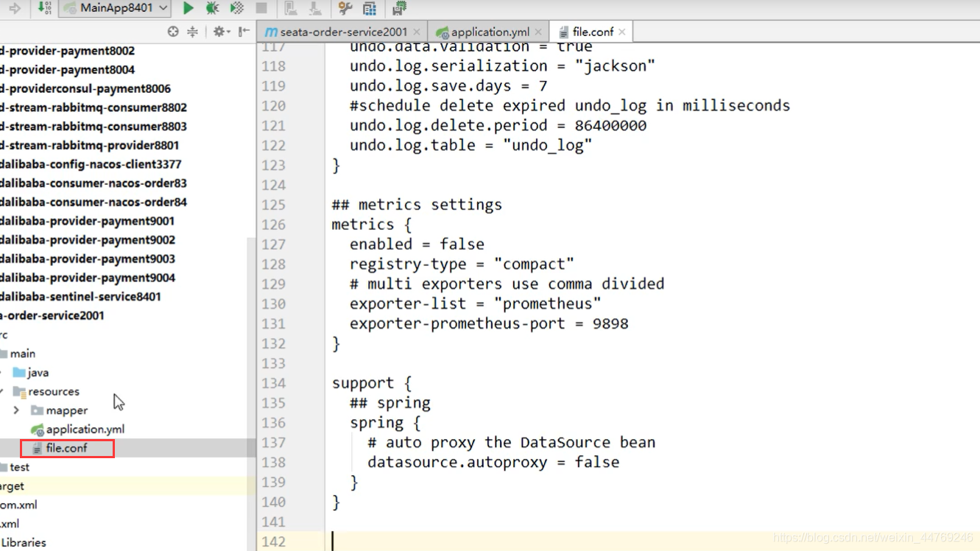Open the MainApp8401 run configuration dropdown
The height and width of the screenshot is (551, 980).
(x=116, y=8)
